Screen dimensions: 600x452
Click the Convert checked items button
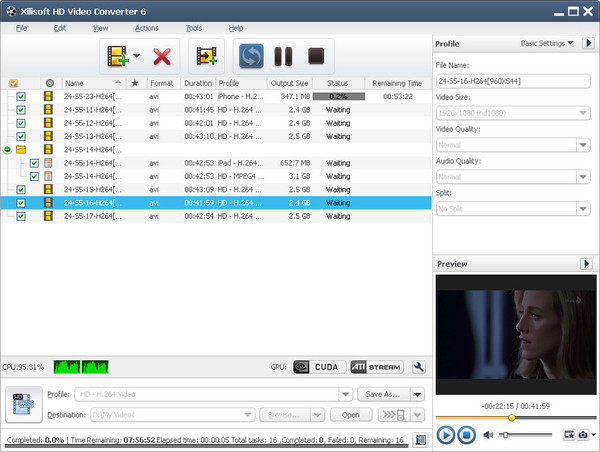pyautogui.click(x=251, y=56)
